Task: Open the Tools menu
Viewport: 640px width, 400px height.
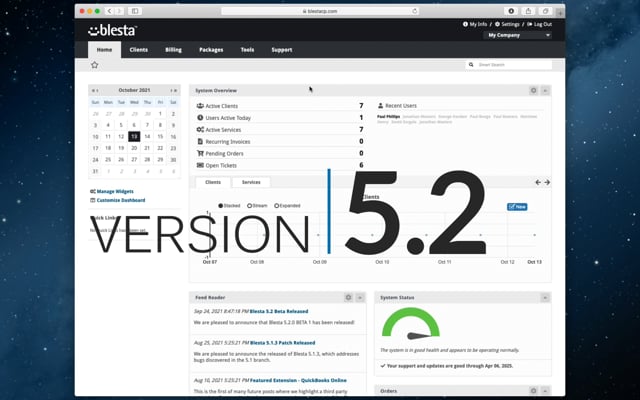Action: tap(247, 50)
